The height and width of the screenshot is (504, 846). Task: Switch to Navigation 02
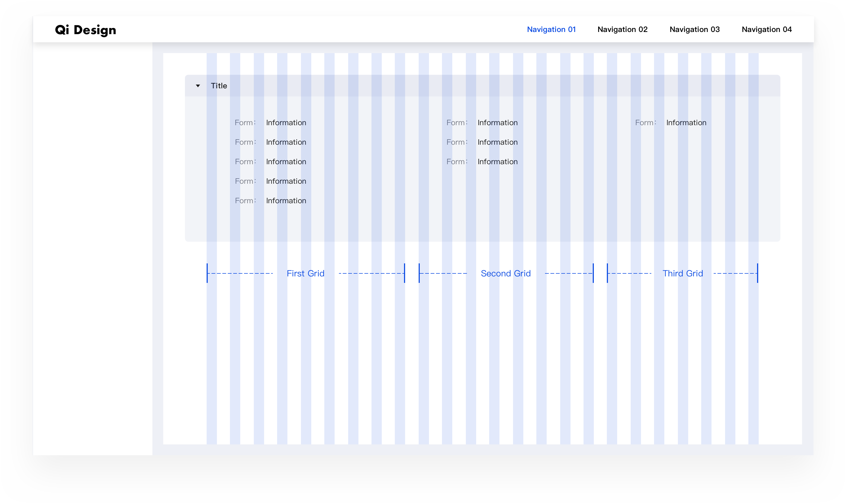pyautogui.click(x=623, y=30)
